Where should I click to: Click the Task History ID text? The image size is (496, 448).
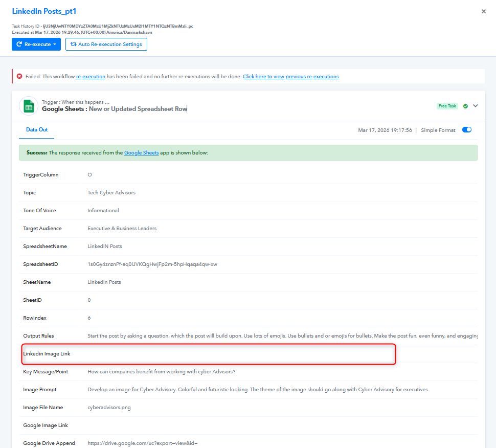click(x=102, y=26)
